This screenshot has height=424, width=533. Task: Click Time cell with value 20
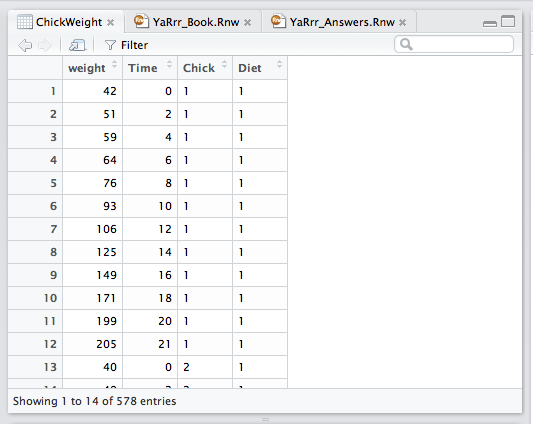pyautogui.click(x=150, y=321)
